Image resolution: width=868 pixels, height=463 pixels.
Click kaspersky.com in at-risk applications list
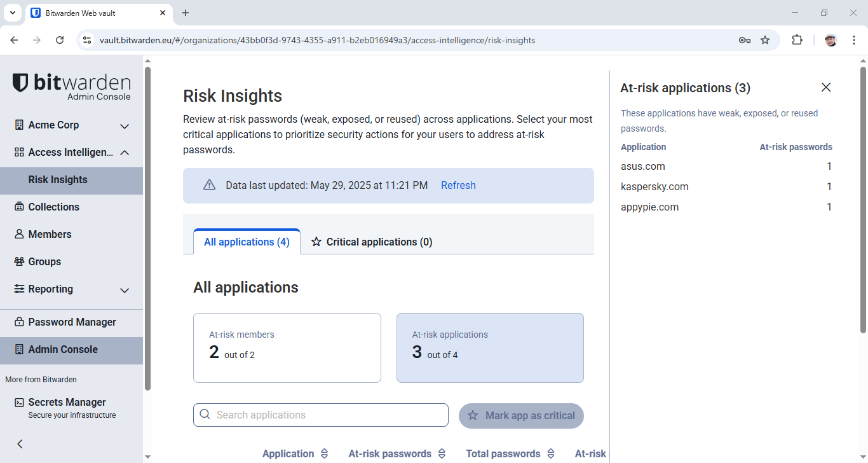click(654, 186)
